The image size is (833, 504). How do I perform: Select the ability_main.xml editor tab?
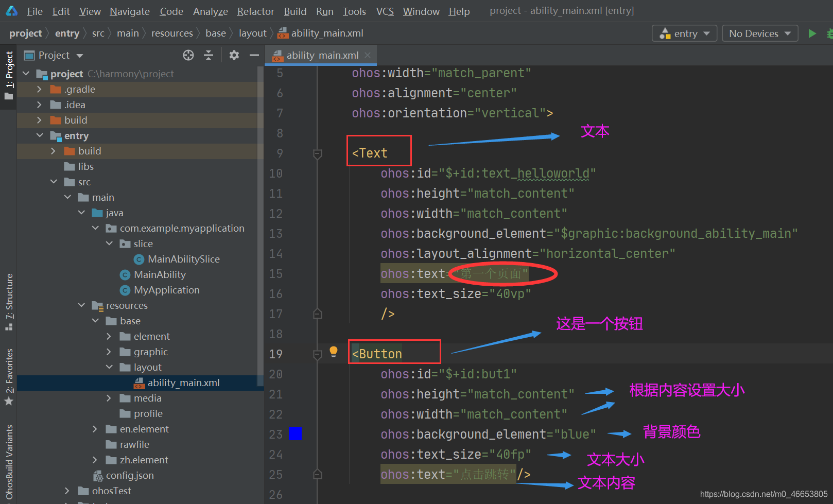coord(321,55)
